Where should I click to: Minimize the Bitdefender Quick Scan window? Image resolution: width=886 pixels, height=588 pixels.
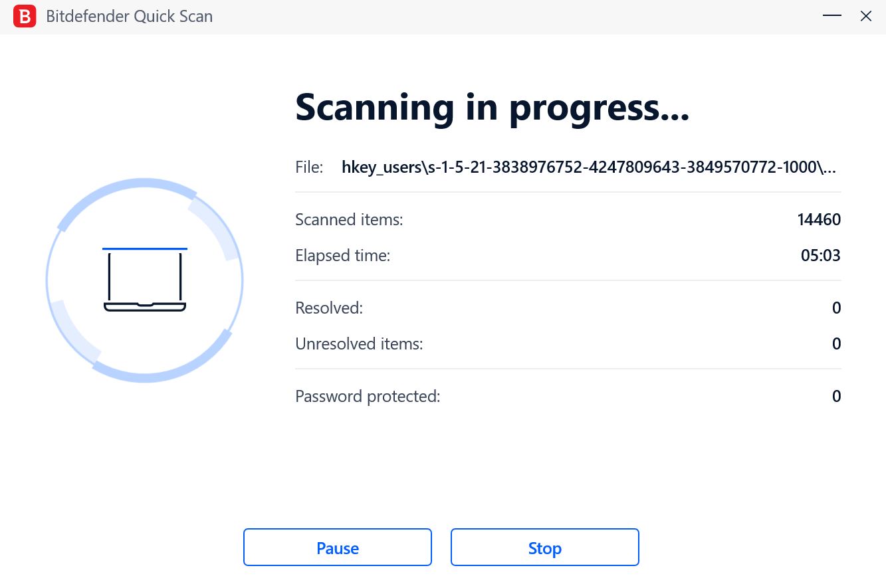pyautogui.click(x=831, y=16)
